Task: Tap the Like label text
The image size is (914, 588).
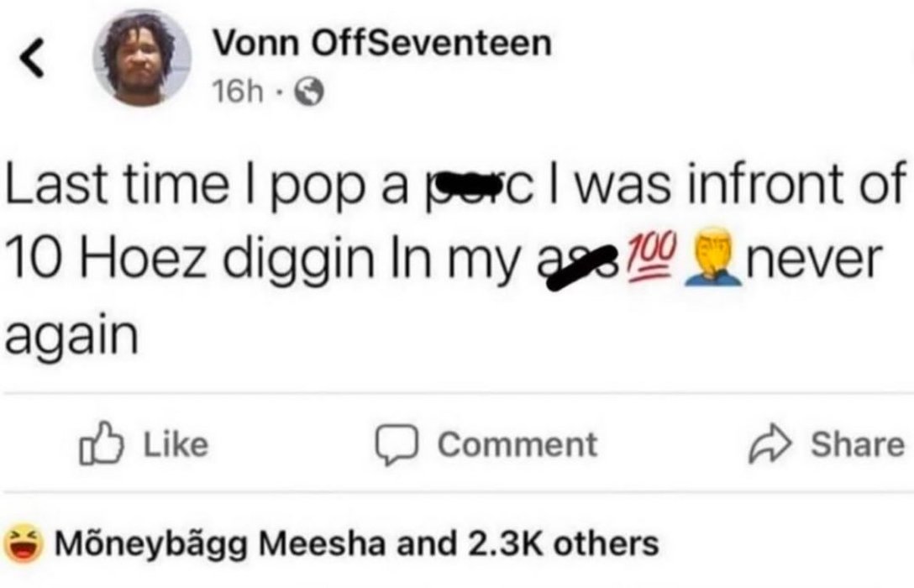Action: click(176, 444)
